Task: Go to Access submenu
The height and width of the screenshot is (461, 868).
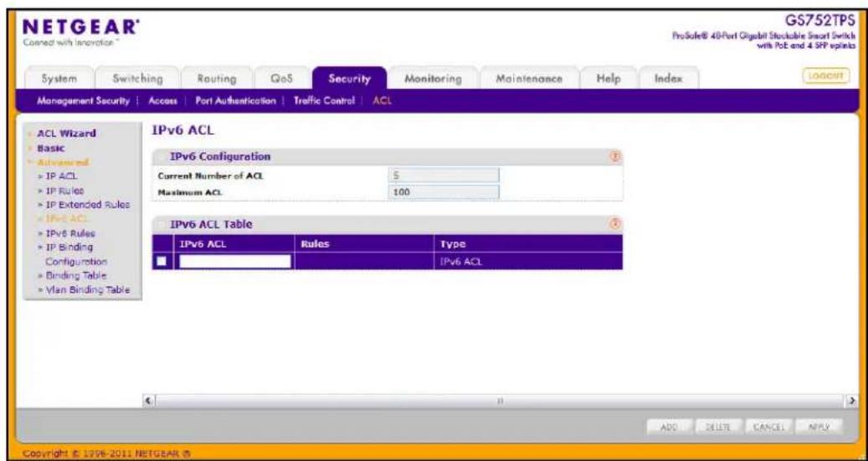Action: click(x=163, y=100)
